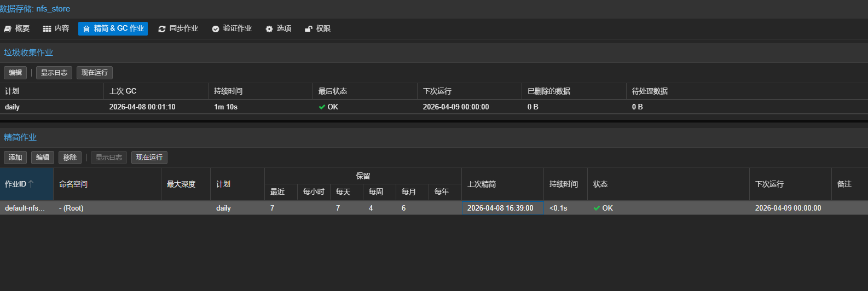Click 编辑 in garbage collection section
The width and height of the screenshot is (868, 291).
tap(15, 73)
